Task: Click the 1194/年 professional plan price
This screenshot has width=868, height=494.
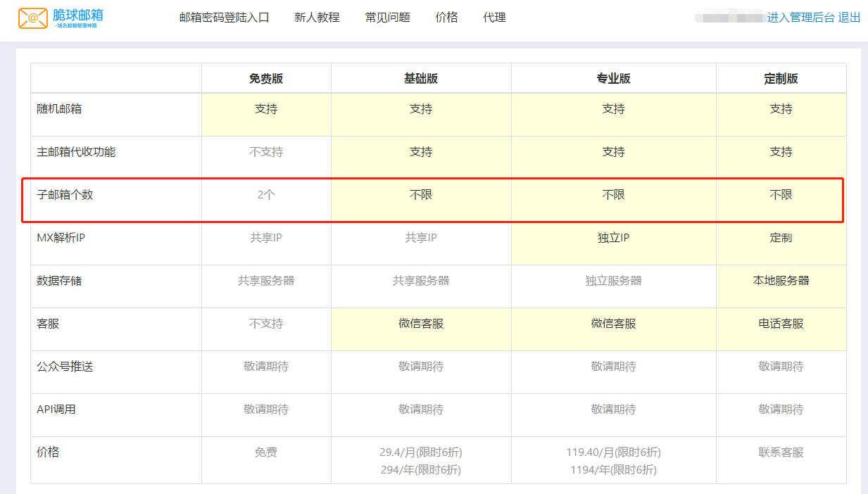Action: (x=613, y=470)
